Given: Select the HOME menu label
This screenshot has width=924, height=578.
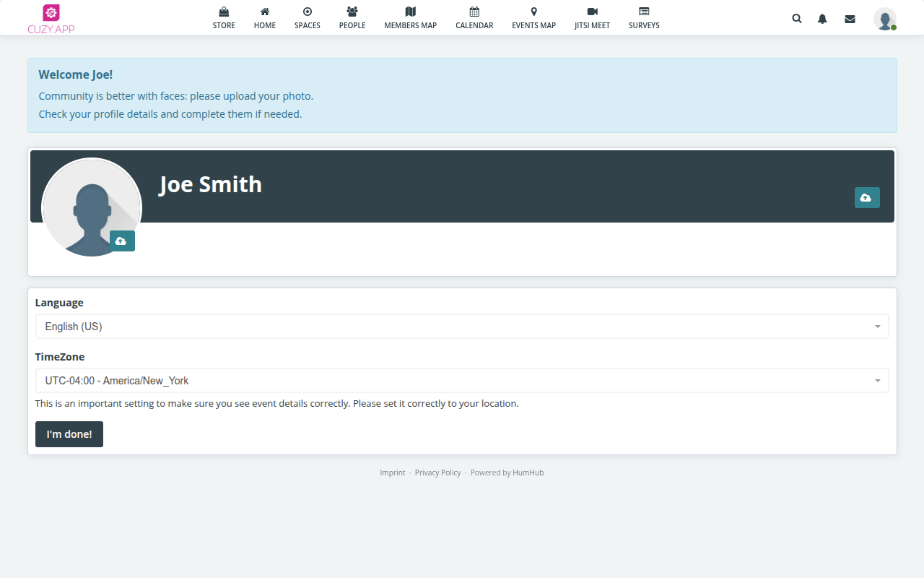Looking at the screenshot, I should (x=265, y=25).
